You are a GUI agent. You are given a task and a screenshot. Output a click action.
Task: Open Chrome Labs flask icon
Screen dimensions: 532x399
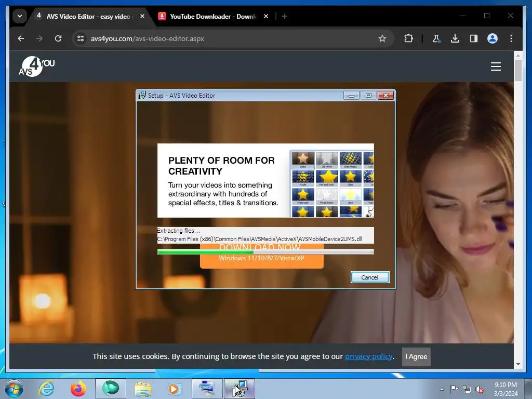click(436, 38)
